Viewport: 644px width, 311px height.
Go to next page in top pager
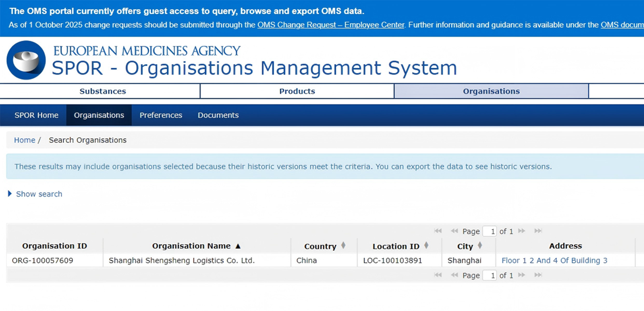click(x=522, y=231)
